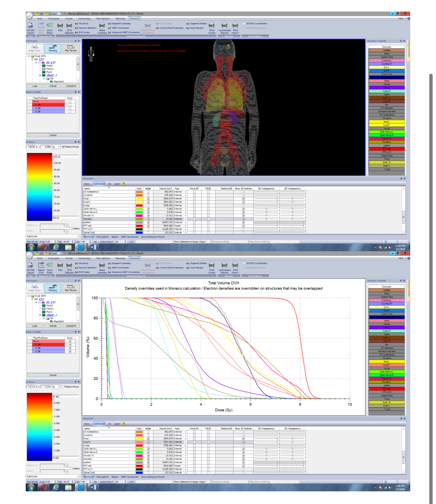Open Plan Review icon in the upper Workspace panel
Viewport: 436px width, 504px height.
click(x=71, y=48)
